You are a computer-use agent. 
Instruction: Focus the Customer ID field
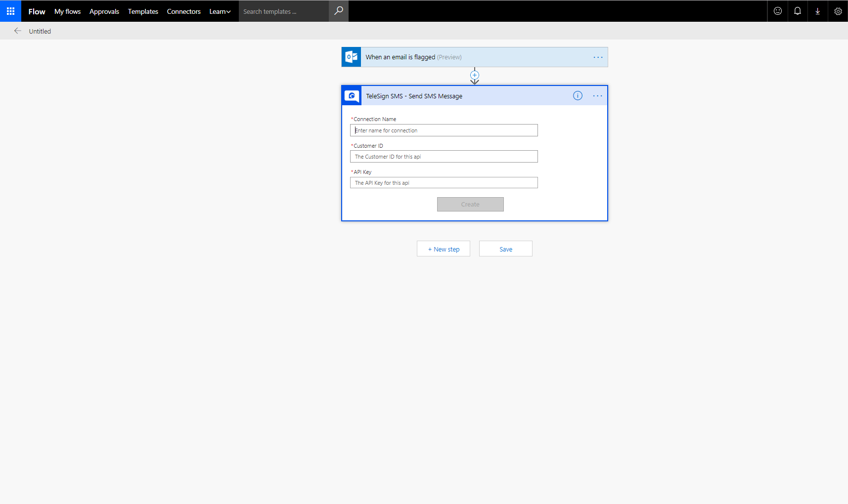tap(444, 156)
